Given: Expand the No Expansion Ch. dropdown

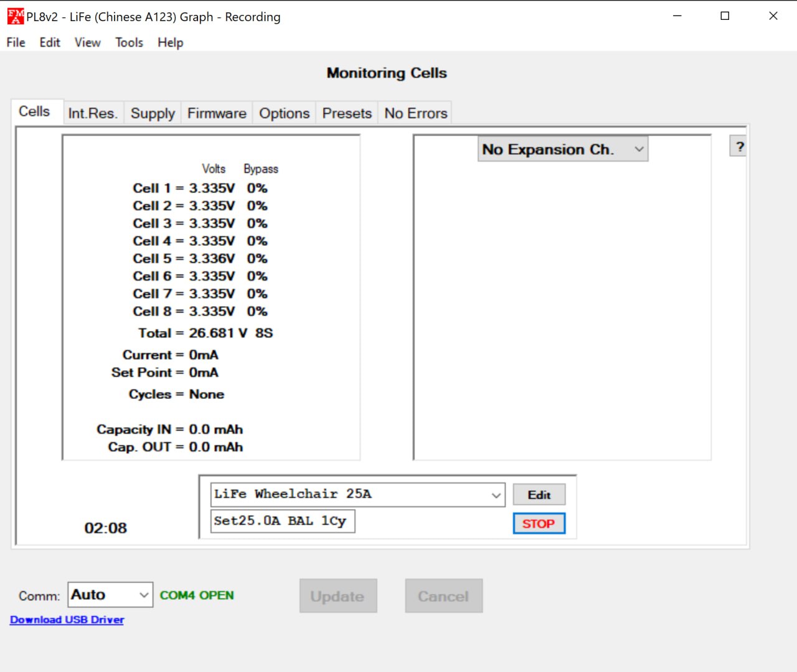Looking at the screenshot, I should (562, 149).
